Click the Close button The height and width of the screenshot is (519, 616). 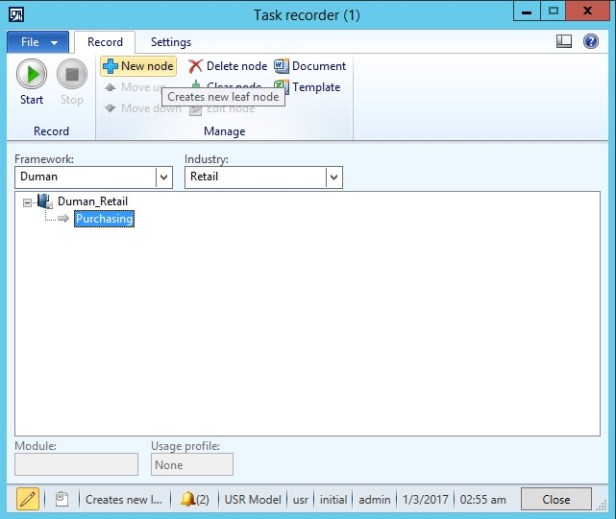[x=556, y=499]
